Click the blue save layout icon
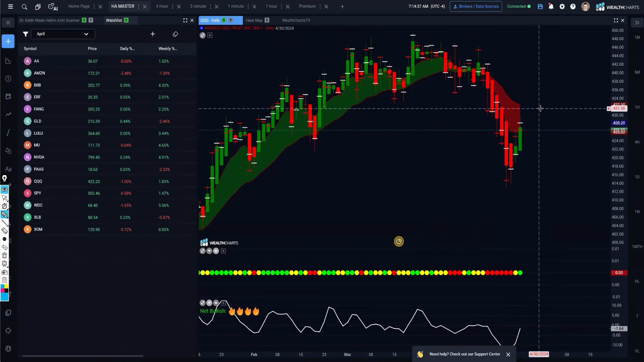The image size is (644, 362). pyautogui.click(x=540, y=6)
